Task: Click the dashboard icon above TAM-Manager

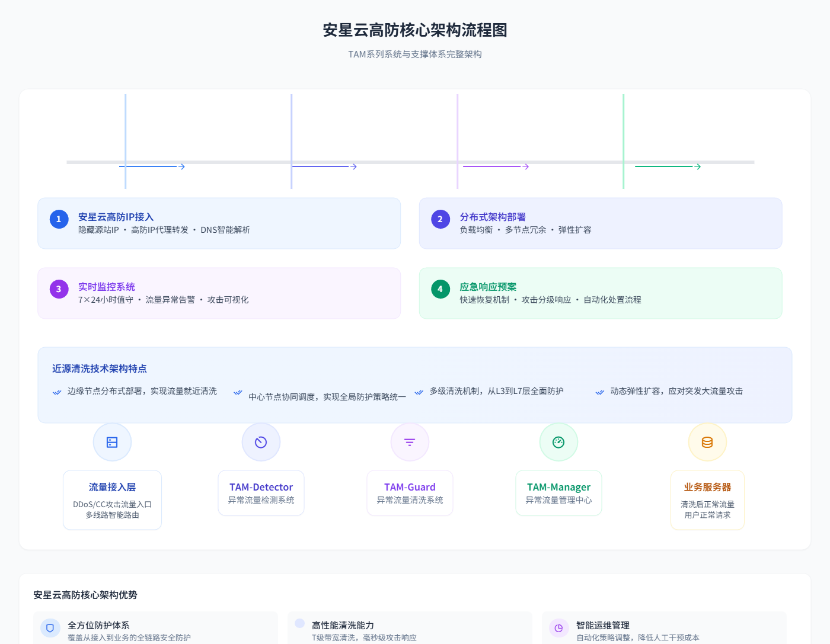Action: [x=558, y=442]
